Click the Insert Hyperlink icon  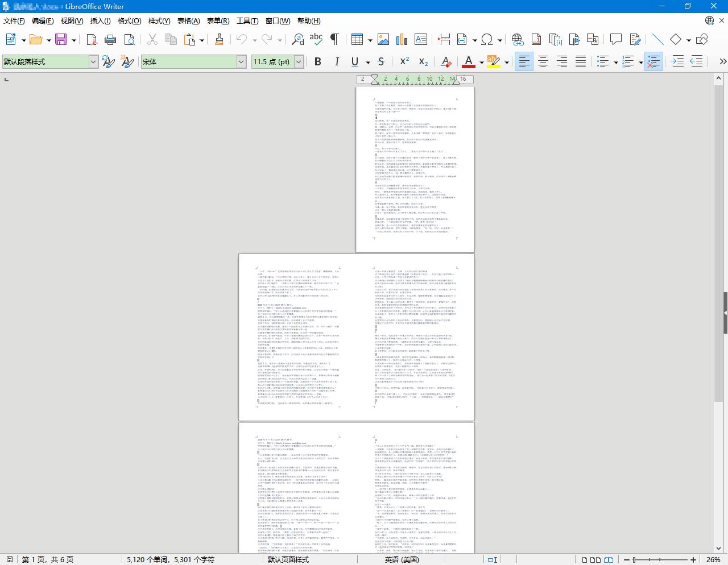tap(517, 39)
